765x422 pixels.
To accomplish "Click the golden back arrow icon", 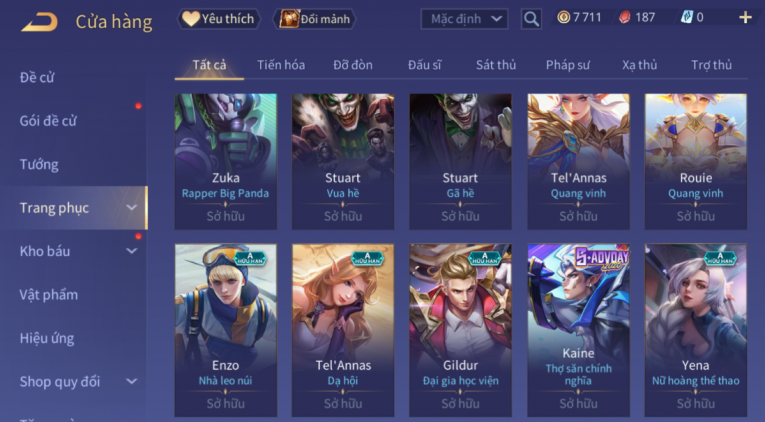I will tap(40, 21).
